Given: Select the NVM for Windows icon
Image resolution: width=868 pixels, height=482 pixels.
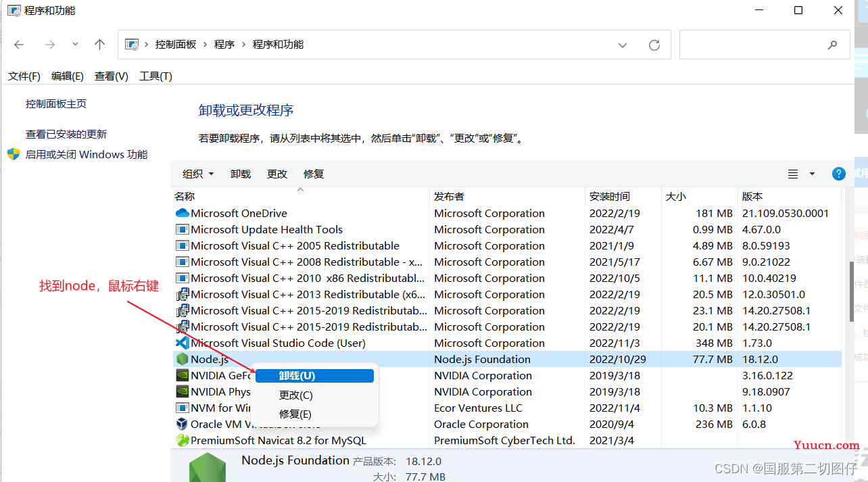Looking at the screenshot, I should click(182, 408).
